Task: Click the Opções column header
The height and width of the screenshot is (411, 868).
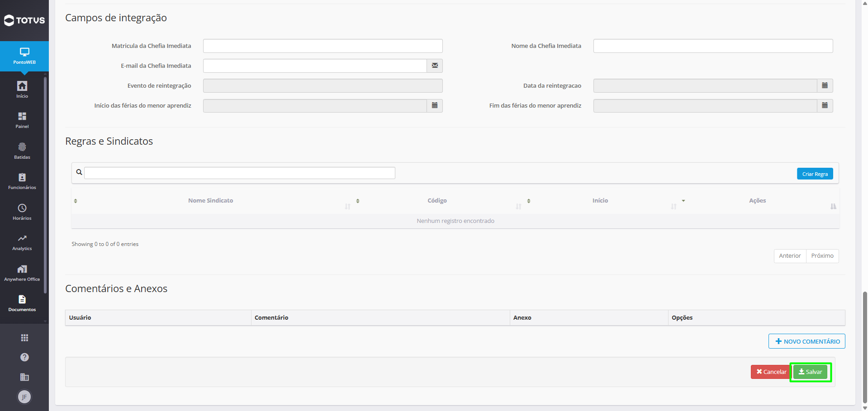Action: pos(756,317)
